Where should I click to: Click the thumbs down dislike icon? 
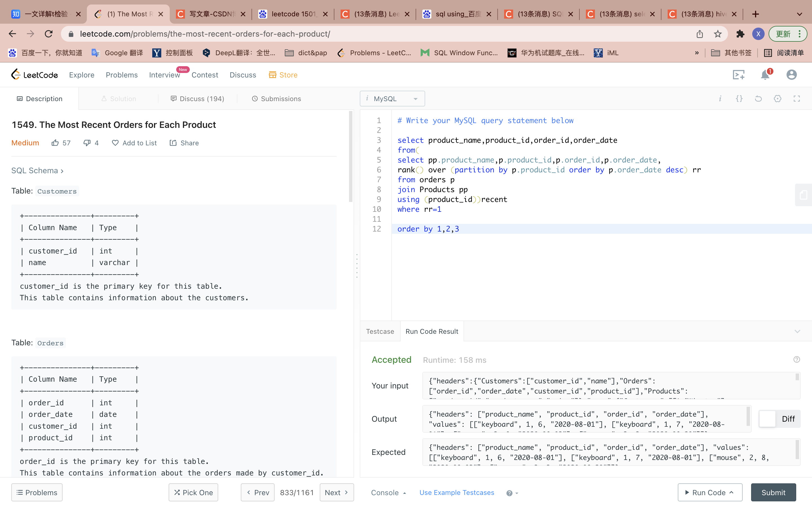click(87, 143)
